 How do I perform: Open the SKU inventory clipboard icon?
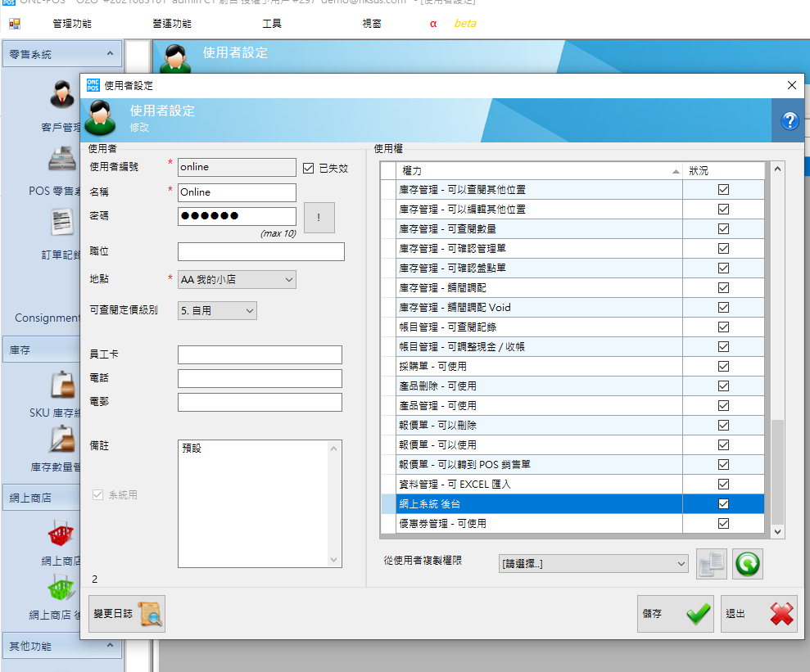click(x=63, y=385)
